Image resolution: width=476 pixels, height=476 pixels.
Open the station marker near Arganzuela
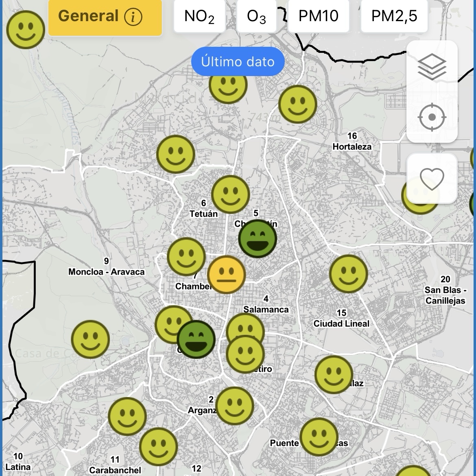[235, 406]
